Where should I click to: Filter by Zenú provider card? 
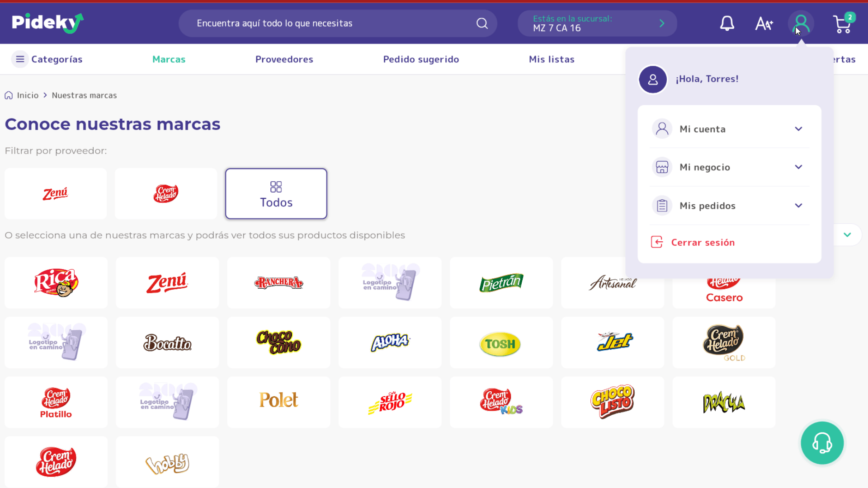[56, 194]
